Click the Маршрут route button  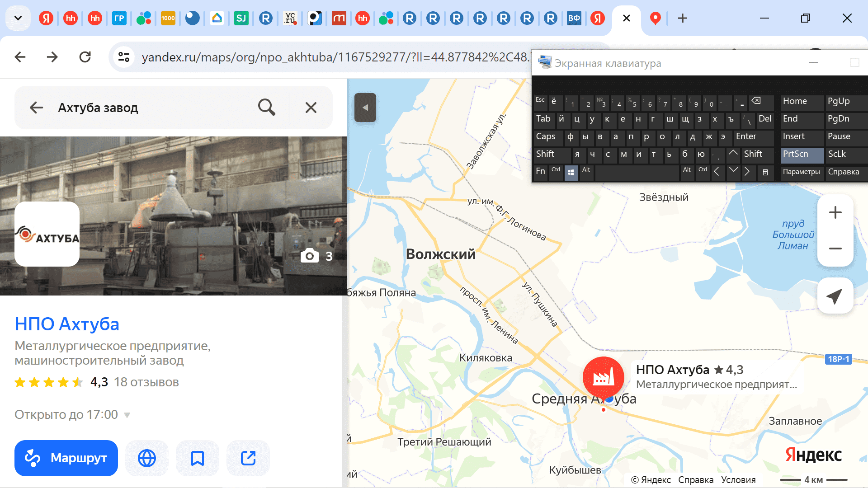pyautogui.click(x=66, y=458)
